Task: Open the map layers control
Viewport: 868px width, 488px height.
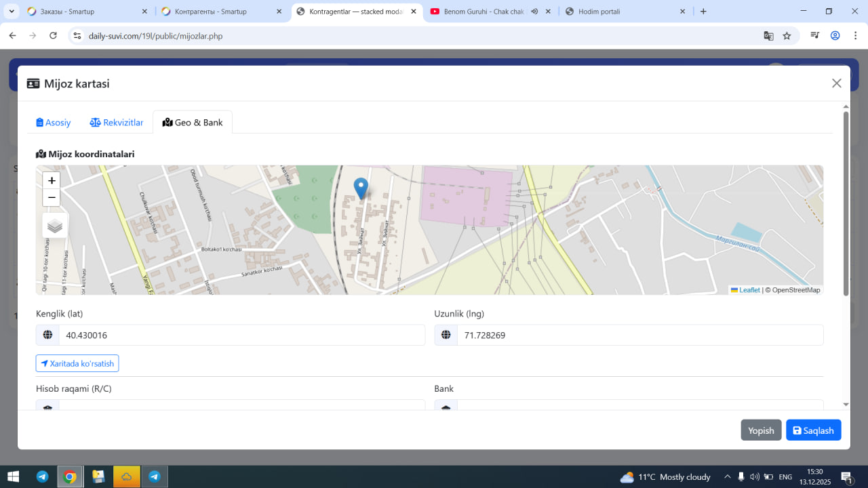Action: [x=55, y=226]
